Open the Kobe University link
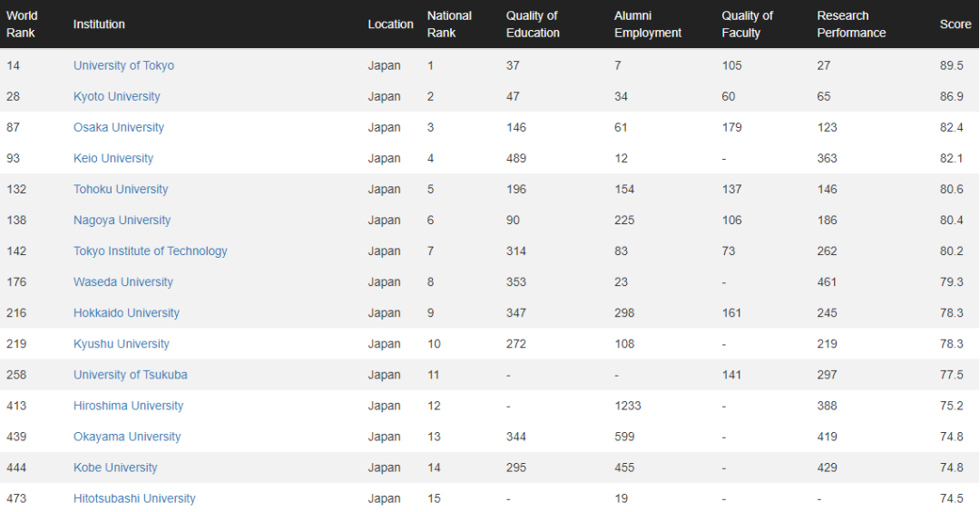The width and height of the screenshot is (980, 512). tap(115, 467)
